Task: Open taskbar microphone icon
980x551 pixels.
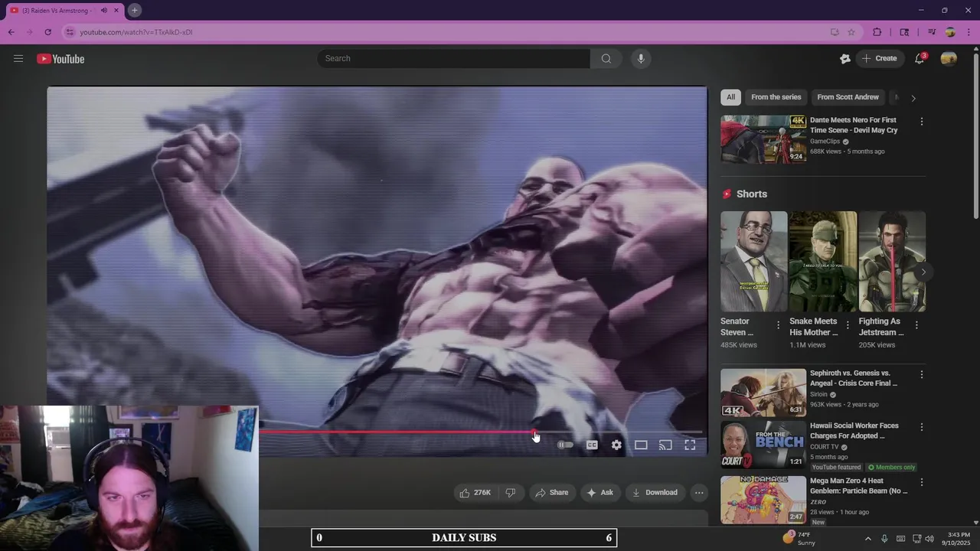Action: [x=884, y=539]
